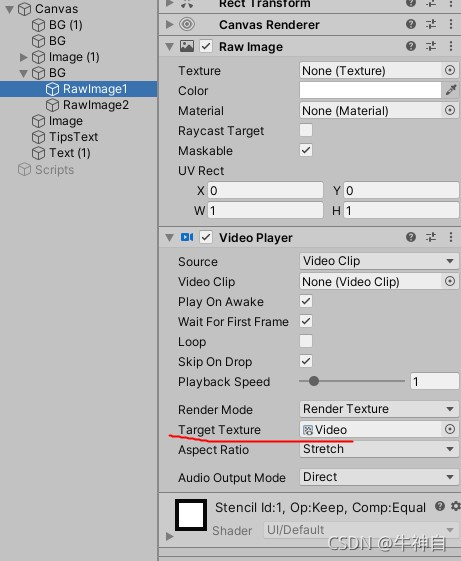Open the Render Mode dropdown
Image resolution: width=461 pixels, height=561 pixels.
point(379,409)
